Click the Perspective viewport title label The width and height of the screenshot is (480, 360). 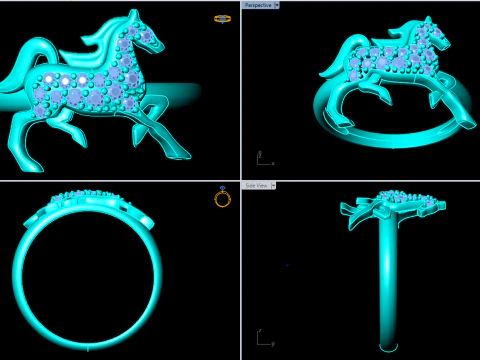[x=258, y=5]
